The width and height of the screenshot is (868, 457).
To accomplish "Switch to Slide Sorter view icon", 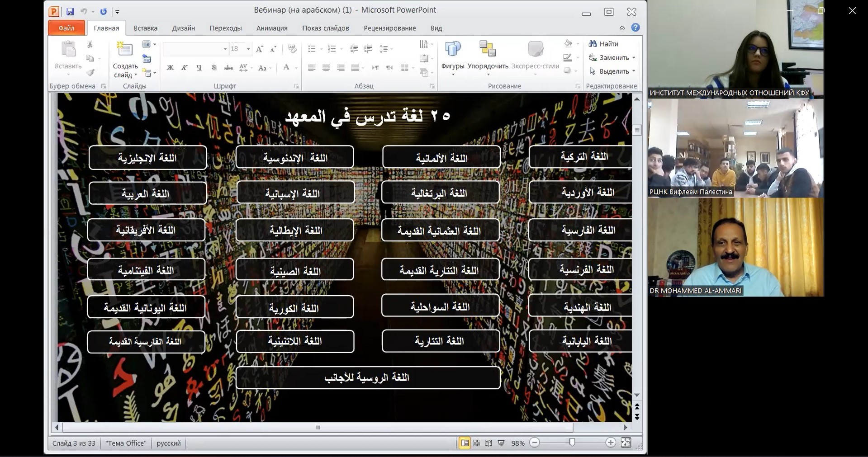I will coord(477,443).
